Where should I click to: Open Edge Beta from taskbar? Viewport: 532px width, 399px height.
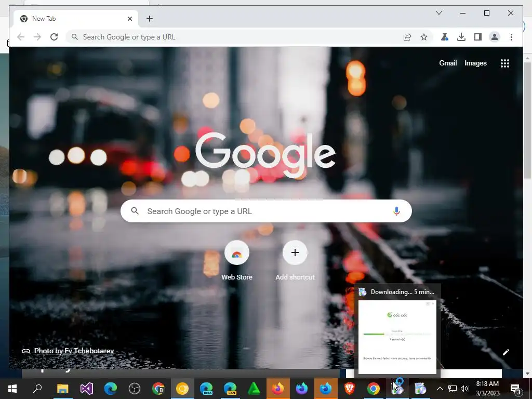point(206,389)
